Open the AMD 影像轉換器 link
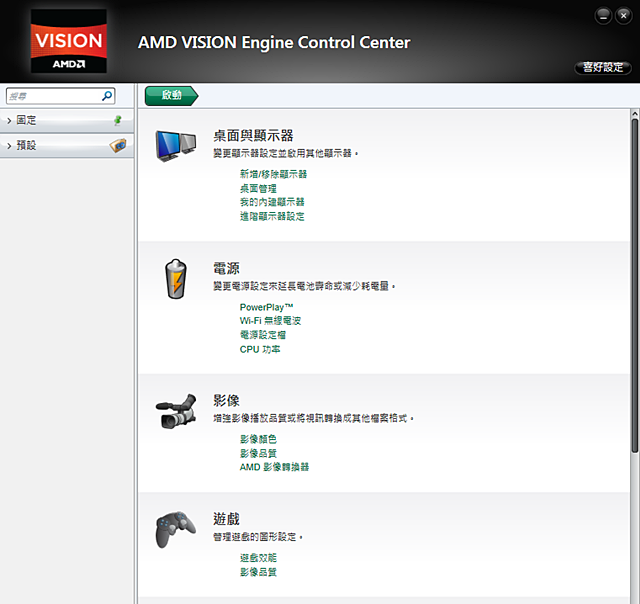The image size is (640, 604). [274, 467]
